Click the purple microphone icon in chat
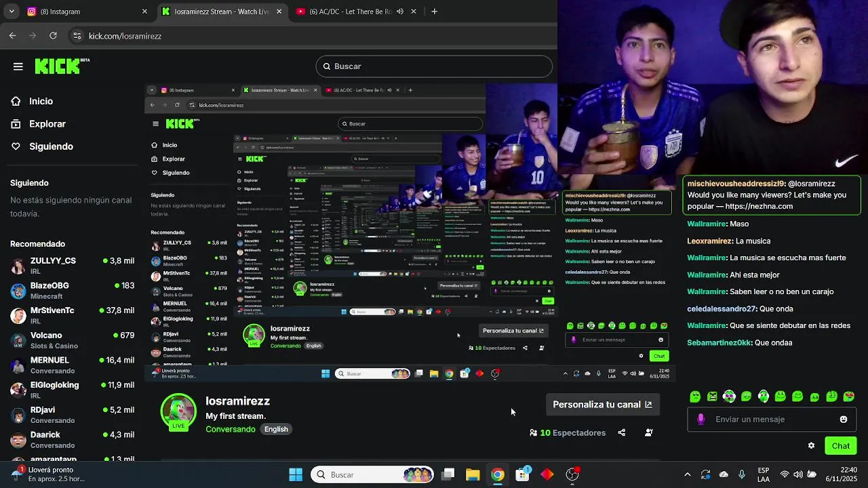Screen dimensions: 868x488 tap(701, 420)
